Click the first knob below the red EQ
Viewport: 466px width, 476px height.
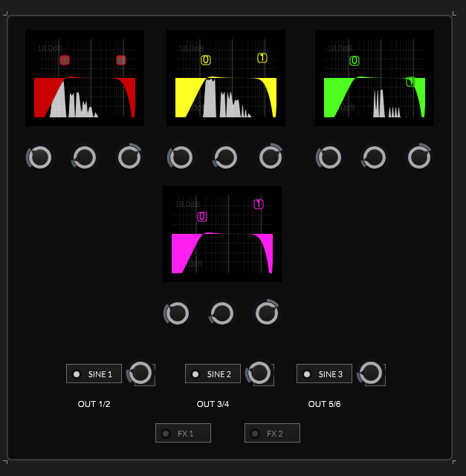pyautogui.click(x=40, y=157)
